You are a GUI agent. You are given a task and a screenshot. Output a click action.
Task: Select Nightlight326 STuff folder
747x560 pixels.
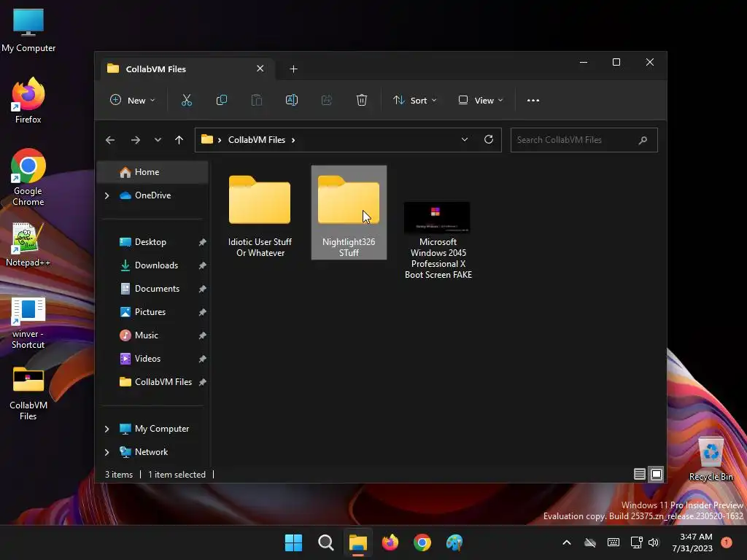pos(349,212)
